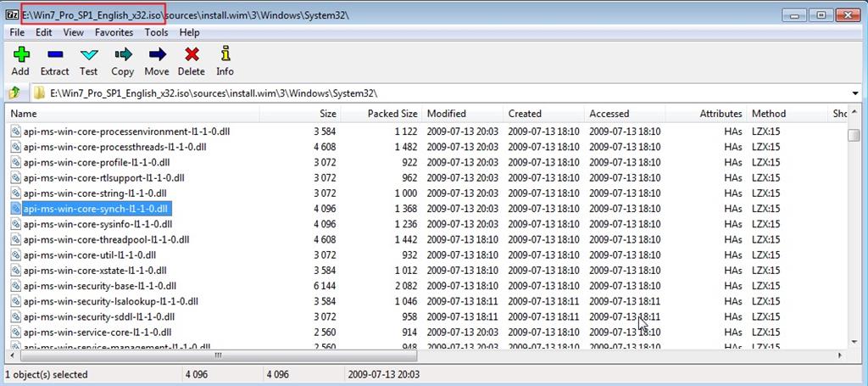Click the Test archive icon
This screenshot has width=868, height=386.
pyautogui.click(x=88, y=54)
